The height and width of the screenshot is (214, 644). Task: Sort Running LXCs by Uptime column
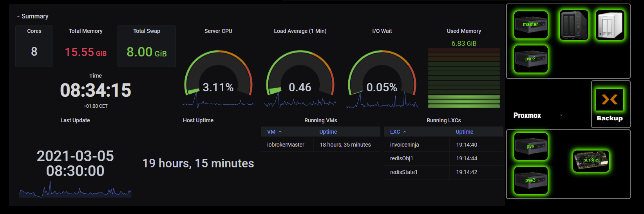point(464,132)
